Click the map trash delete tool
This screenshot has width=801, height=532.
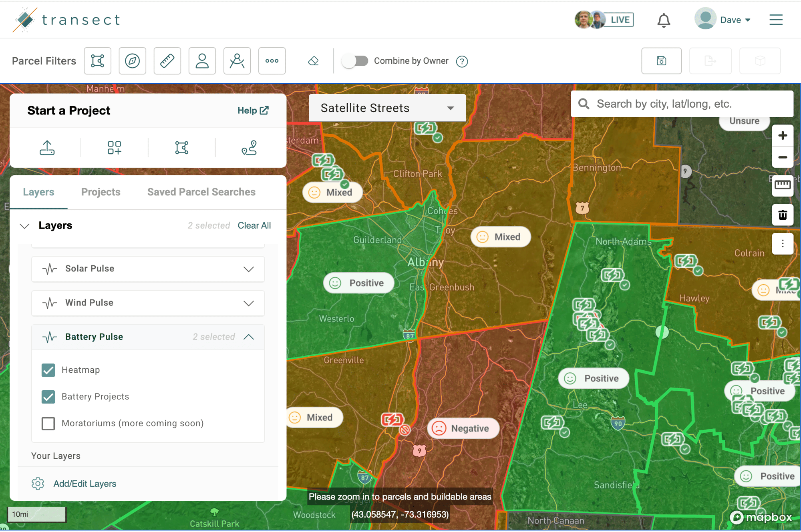[x=783, y=215]
